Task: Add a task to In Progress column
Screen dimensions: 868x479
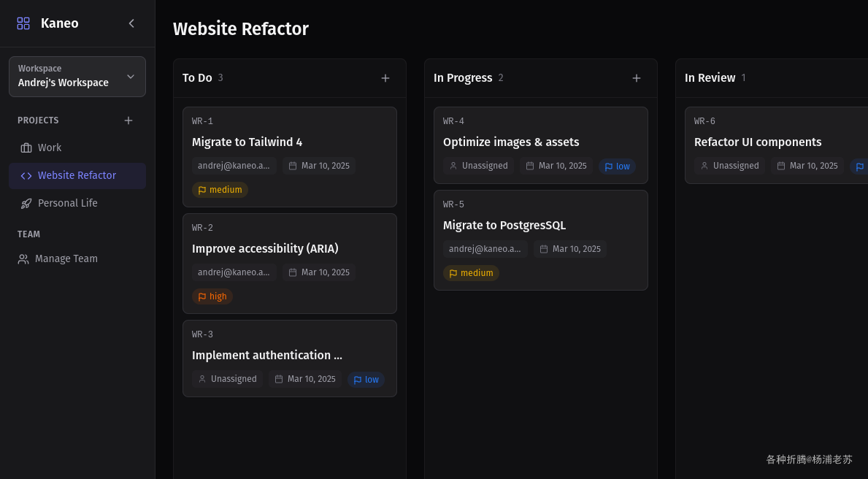Action: coord(637,78)
